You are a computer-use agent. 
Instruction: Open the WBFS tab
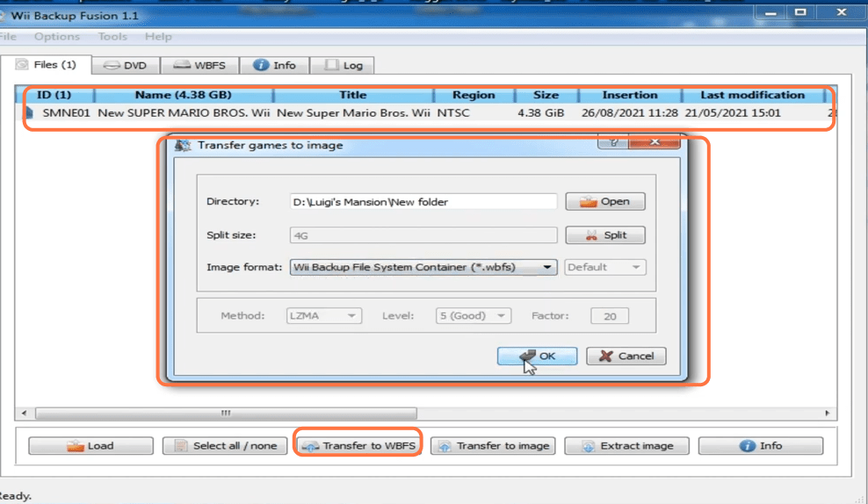click(x=199, y=65)
